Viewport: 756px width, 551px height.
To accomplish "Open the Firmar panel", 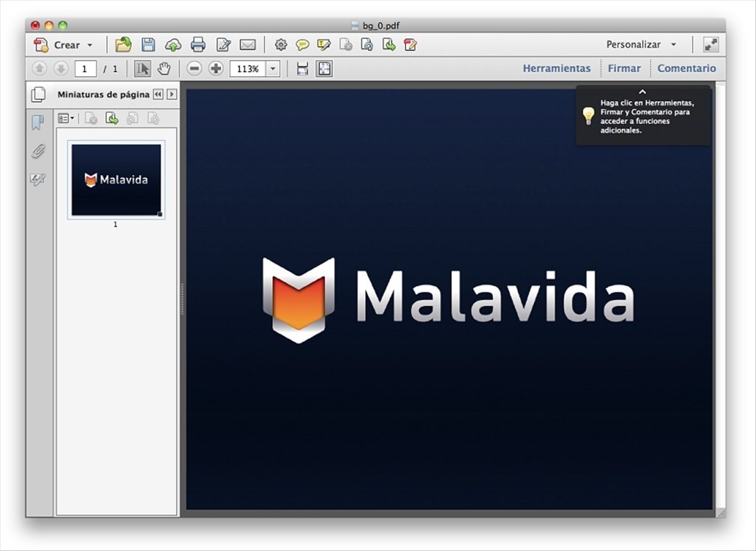I will pos(624,69).
